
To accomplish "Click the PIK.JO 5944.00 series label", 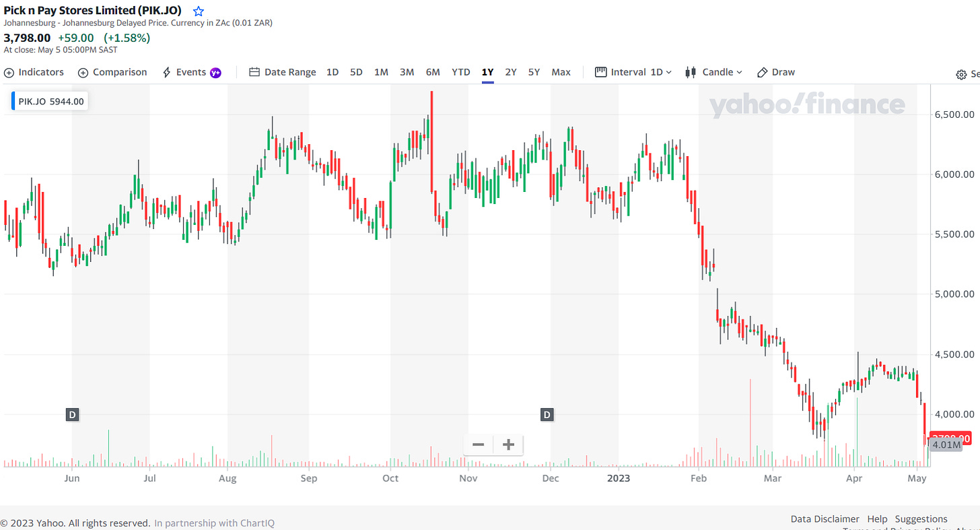I will [50, 102].
